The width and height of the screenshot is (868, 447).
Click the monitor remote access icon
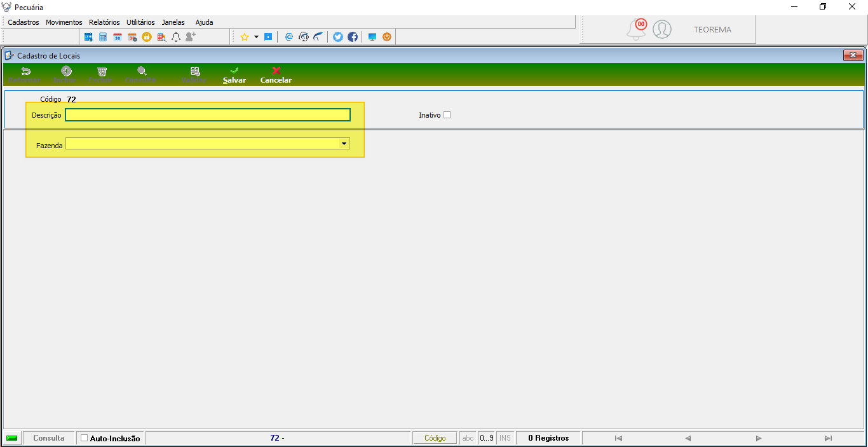click(x=372, y=37)
